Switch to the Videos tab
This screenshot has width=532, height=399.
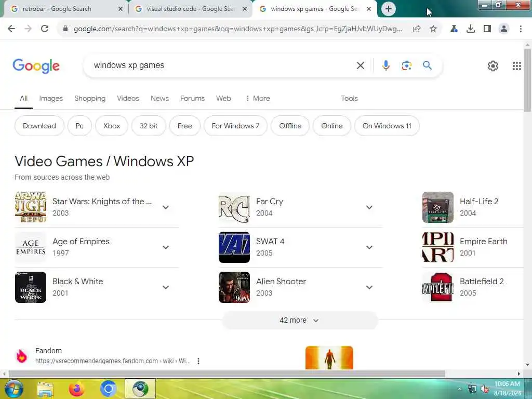128,98
